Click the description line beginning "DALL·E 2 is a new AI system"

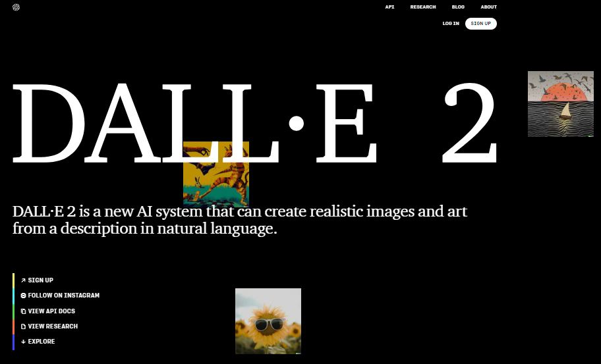(240, 211)
